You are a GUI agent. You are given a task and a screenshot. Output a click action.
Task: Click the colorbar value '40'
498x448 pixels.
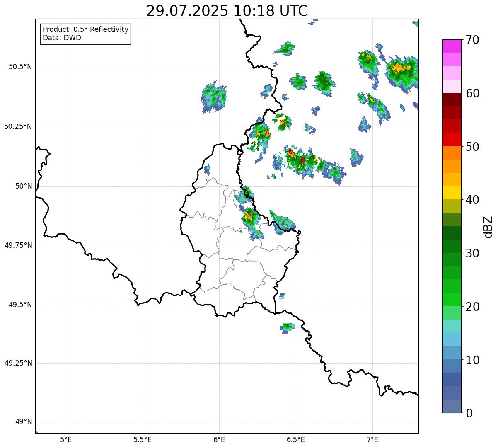pyautogui.click(x=472, y=200)
